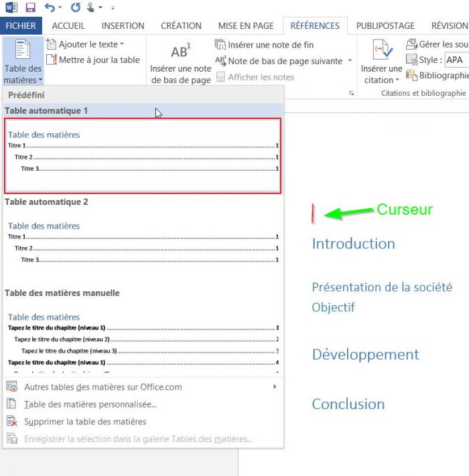Open Table des matières personnalisée…
Screen dimensions: 469x476
click(143, 404)
